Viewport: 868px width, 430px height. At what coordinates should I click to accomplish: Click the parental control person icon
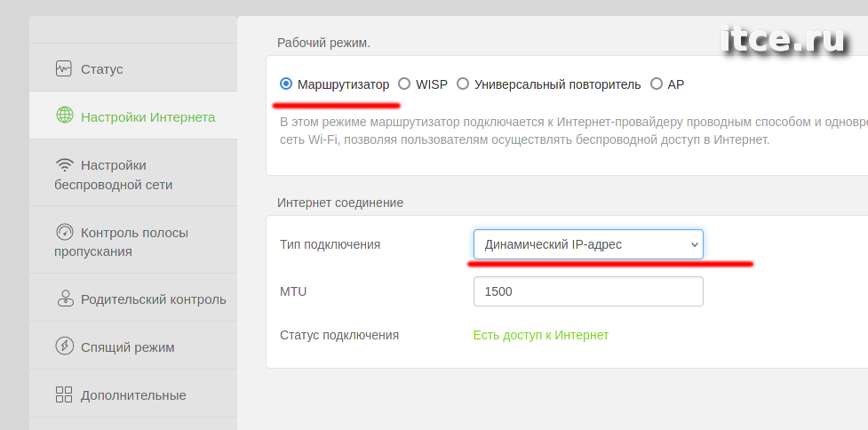pyautogui.click(x=66, y=299)
